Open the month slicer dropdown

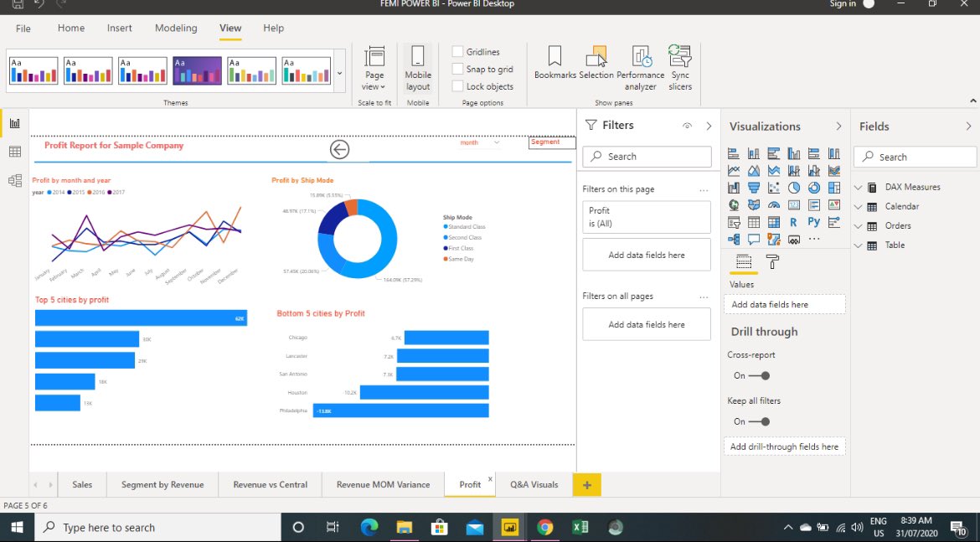pos(496,142)
